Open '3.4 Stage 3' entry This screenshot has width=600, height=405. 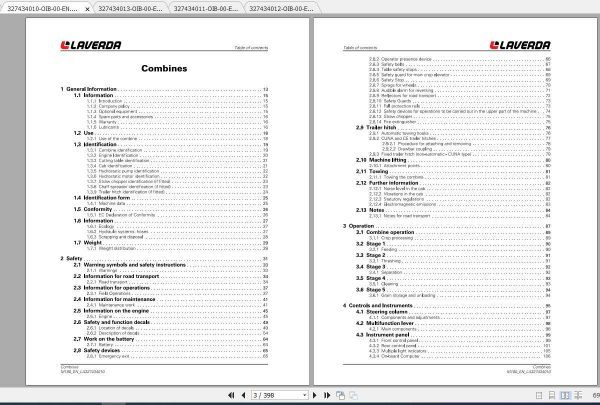click(x=453, y=266)
